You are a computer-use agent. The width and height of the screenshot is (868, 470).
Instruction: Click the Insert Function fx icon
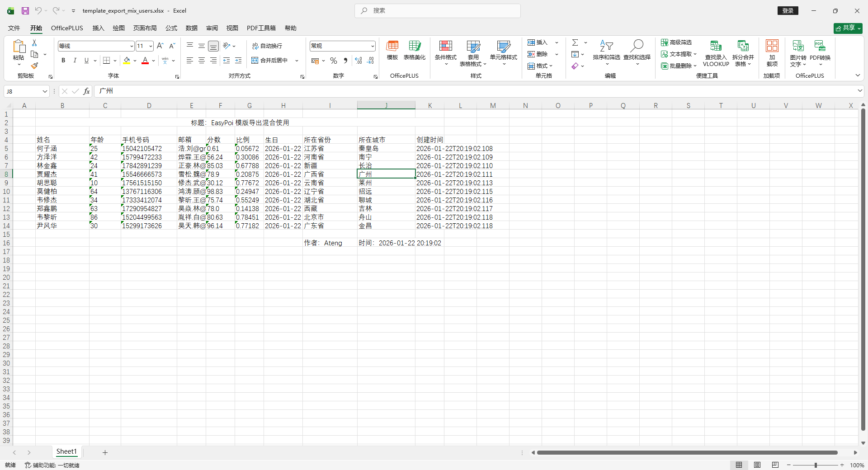(x=86, y=91)
